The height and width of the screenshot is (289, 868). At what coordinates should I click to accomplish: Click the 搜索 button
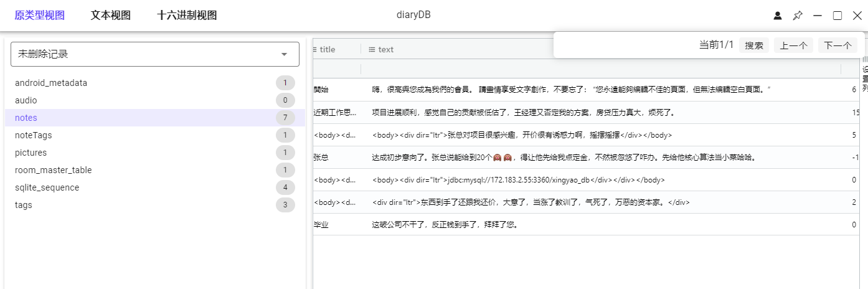(754, 45)
